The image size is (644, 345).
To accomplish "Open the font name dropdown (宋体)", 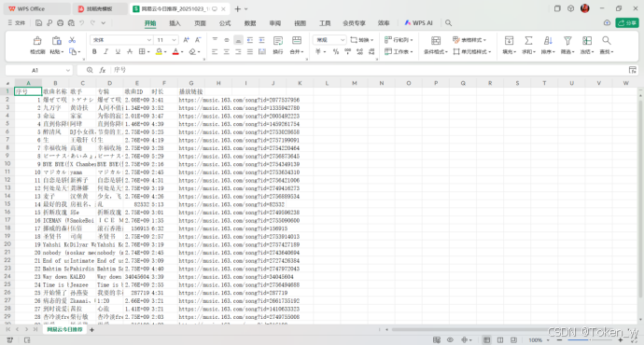I will (149, 40).
